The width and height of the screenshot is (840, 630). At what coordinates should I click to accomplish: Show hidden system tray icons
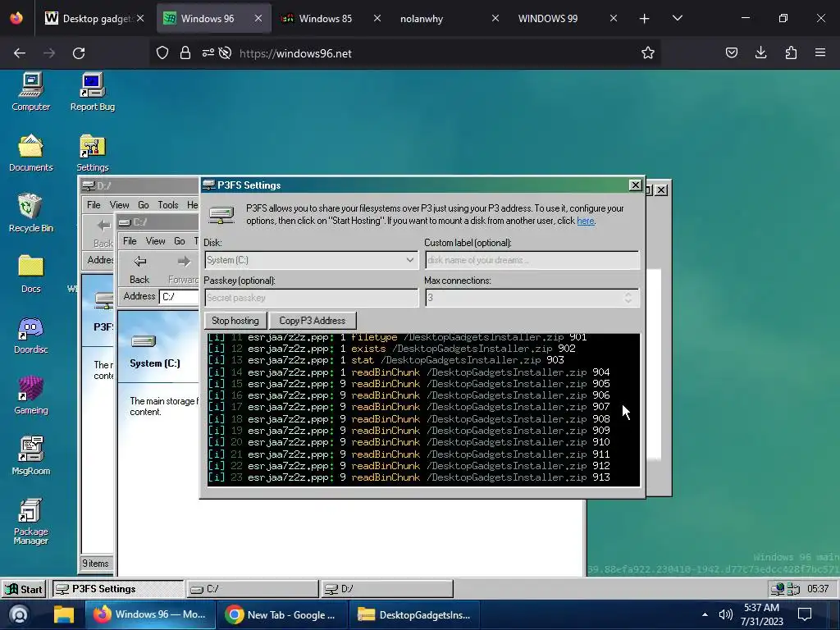(x=705, y=614)
